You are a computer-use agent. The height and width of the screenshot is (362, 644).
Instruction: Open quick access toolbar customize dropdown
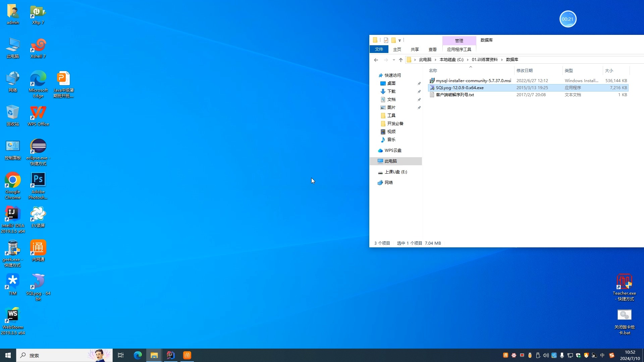[x=399, y=40]
